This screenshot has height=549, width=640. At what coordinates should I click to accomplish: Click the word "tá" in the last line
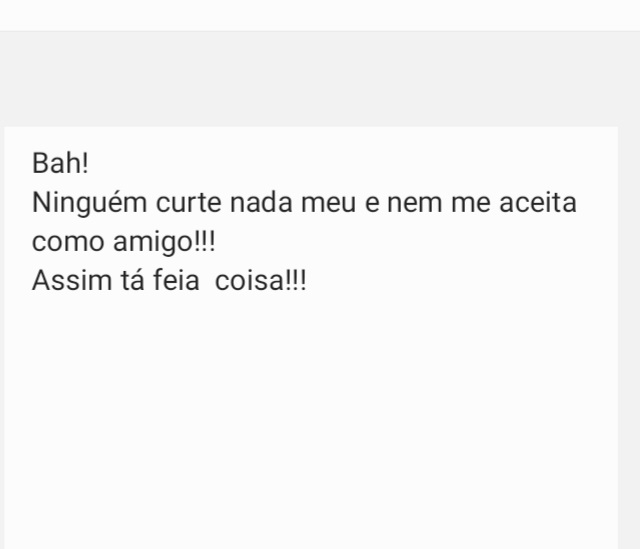(x=132, y=281)
